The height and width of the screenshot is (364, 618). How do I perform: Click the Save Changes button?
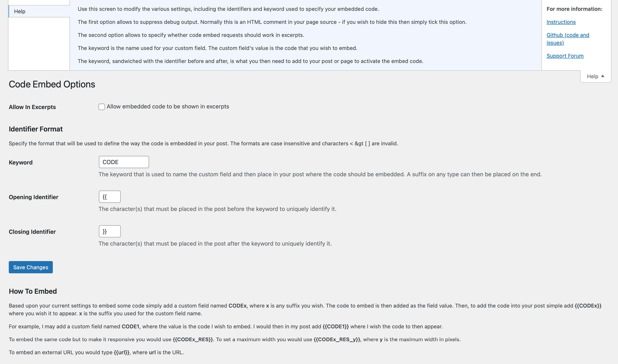[30, 267]
